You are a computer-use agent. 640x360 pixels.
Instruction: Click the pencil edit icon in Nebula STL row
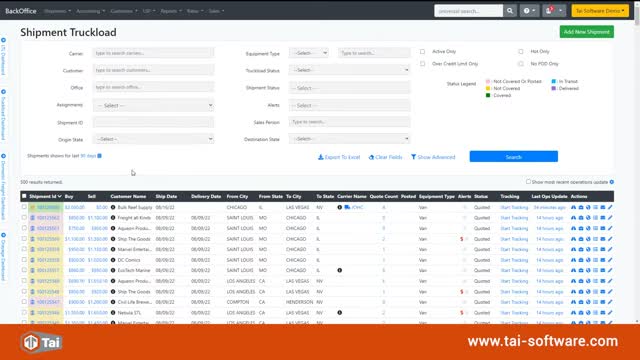(610, 313)
